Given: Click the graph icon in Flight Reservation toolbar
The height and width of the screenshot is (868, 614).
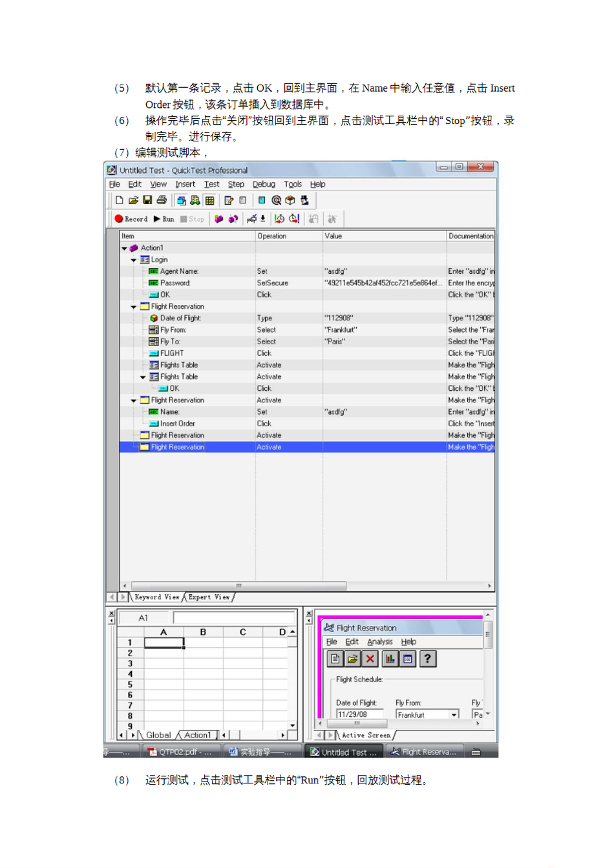Looking at the screenshot, I should click(390, 659).
